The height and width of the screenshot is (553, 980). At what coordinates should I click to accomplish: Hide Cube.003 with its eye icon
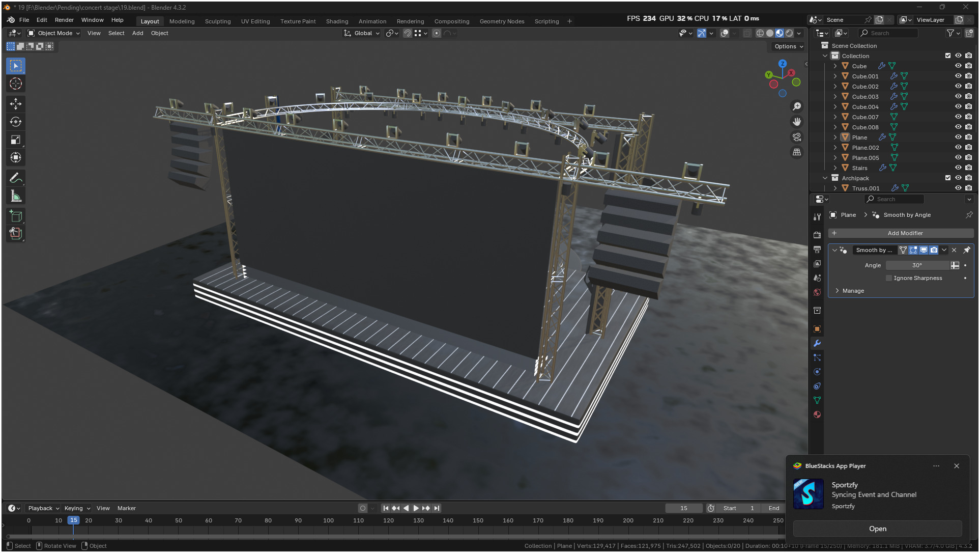(x=958, y=97)
